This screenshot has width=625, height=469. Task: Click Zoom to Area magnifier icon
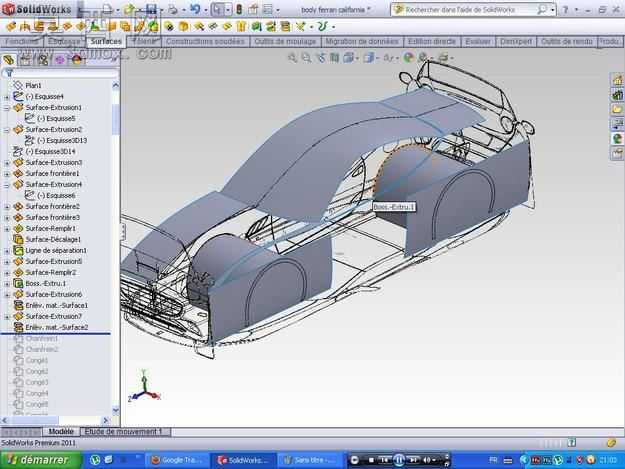point(306,58)
